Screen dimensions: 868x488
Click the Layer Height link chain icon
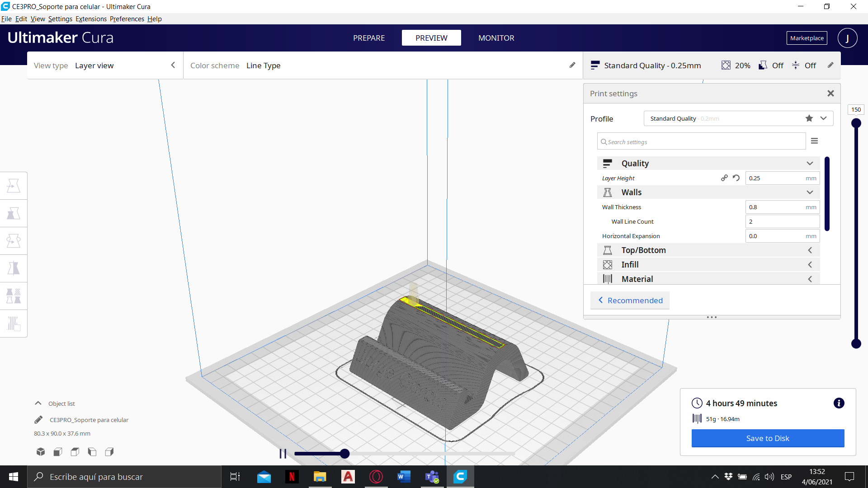coord(724,178)
